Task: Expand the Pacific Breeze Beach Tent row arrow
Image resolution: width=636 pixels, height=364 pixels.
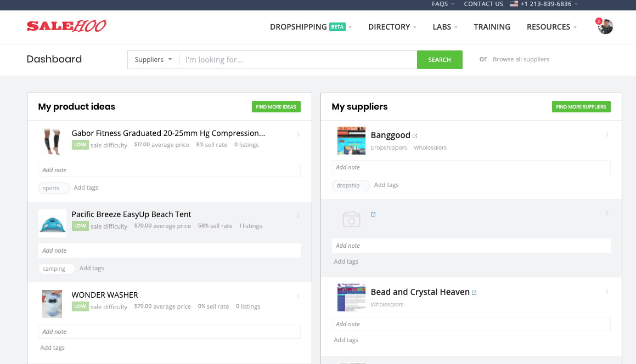Action: (x=298, y=215)
